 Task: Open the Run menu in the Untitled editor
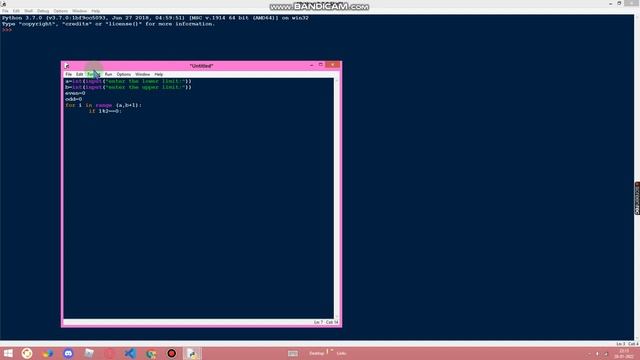108,74
